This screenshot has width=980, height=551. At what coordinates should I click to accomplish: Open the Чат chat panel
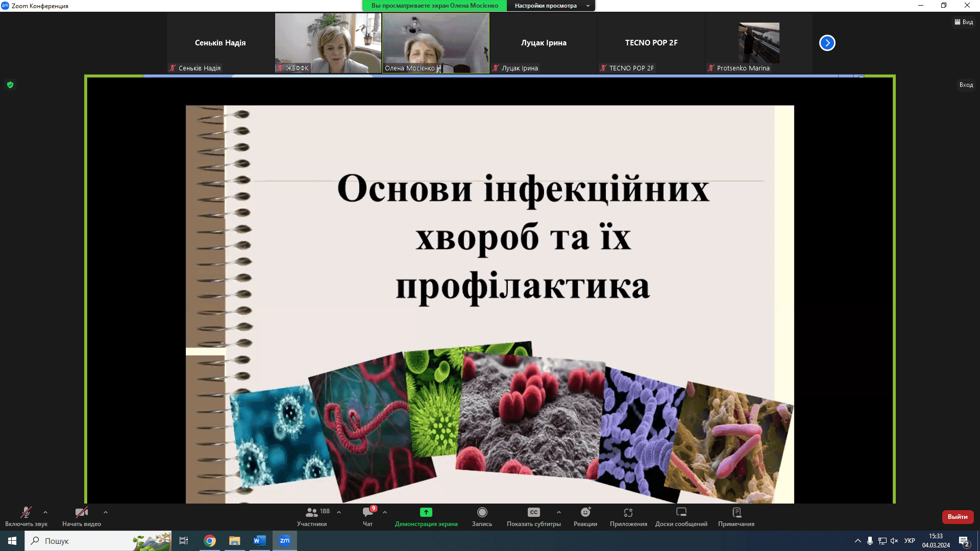pos(368,516)
